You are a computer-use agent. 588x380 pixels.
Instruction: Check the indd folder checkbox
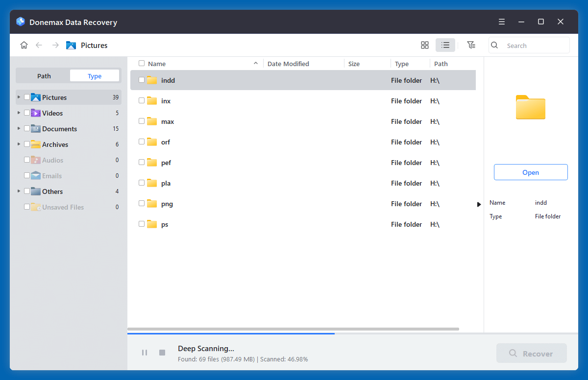141,80
